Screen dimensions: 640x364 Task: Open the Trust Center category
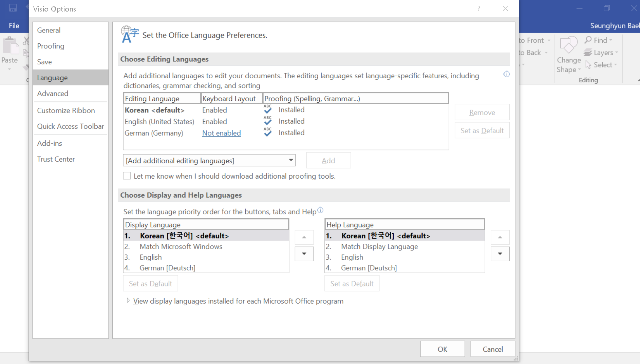[x=56, y=159]
